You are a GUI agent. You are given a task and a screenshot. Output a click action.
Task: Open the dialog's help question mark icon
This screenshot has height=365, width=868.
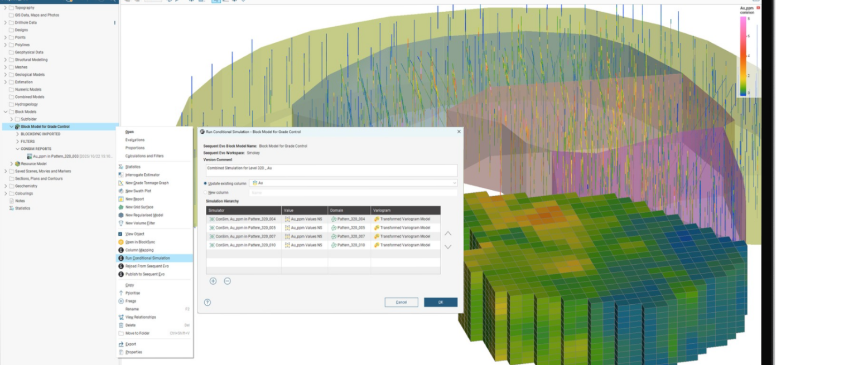pos(206,301)
